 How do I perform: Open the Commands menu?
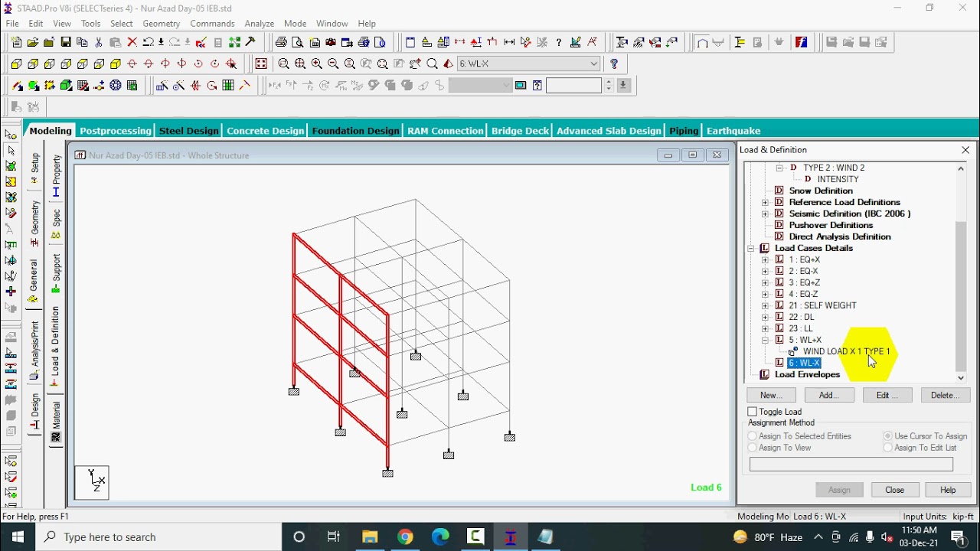(212, 24)
